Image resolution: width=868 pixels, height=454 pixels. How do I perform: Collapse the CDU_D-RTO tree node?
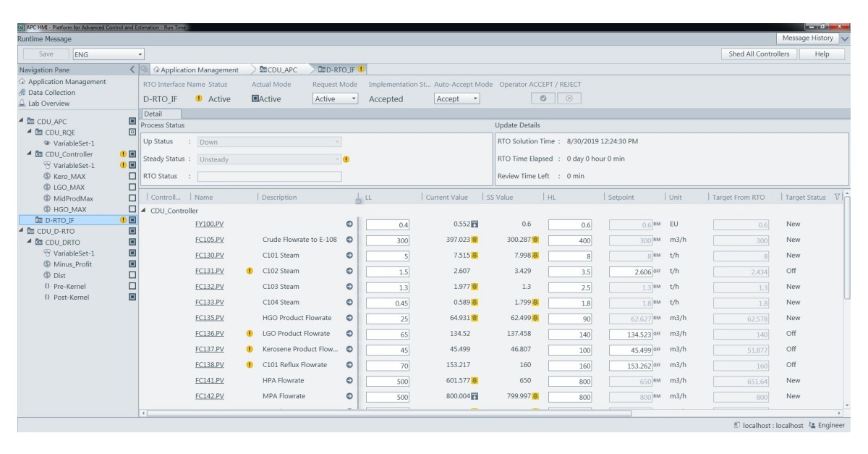click(22, 231)
